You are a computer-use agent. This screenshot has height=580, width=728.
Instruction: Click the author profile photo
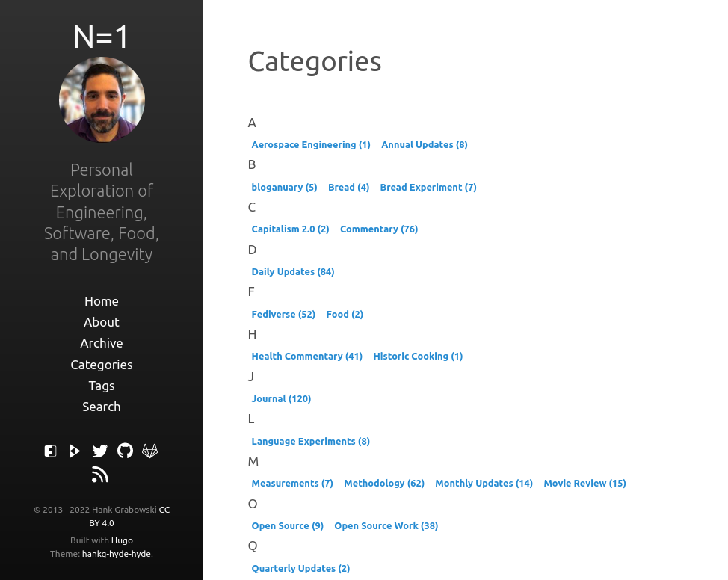102,99
